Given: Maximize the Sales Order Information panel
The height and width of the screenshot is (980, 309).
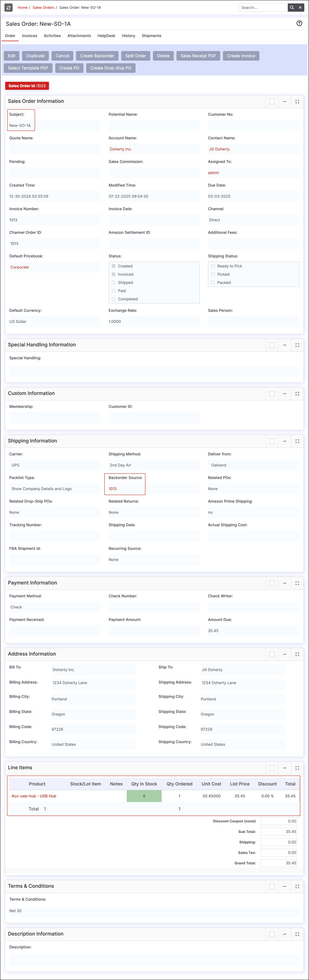Looking at the screenshot, I should 297,102.
